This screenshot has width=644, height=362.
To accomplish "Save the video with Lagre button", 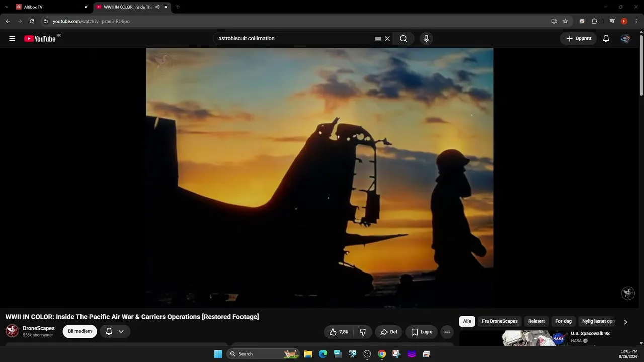I will point(422,332).
